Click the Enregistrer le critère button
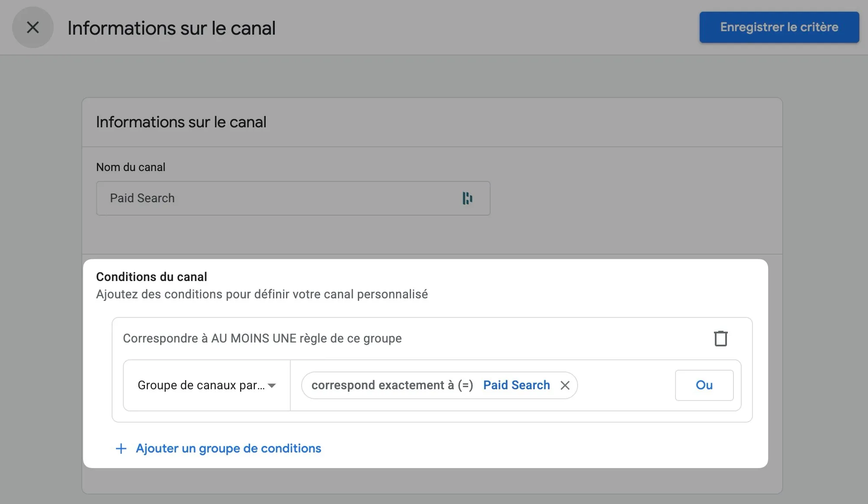 tap(779, 27)
